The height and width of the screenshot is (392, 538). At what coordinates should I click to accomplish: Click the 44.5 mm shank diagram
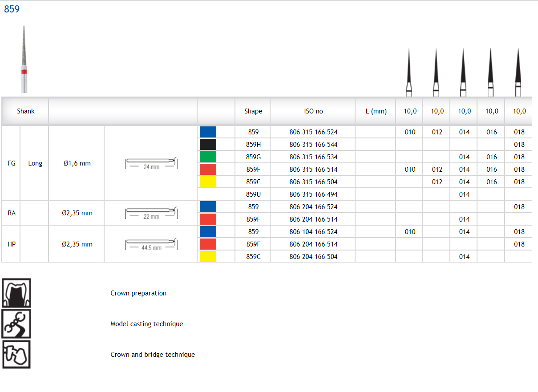tap(151, 244)
